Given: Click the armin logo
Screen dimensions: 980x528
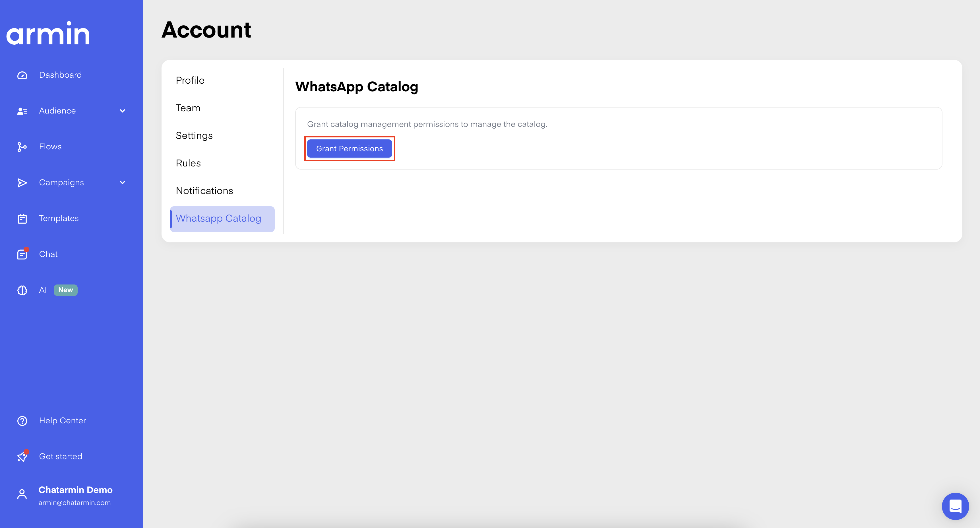Looking at the screenshot, I should (48, 34).
